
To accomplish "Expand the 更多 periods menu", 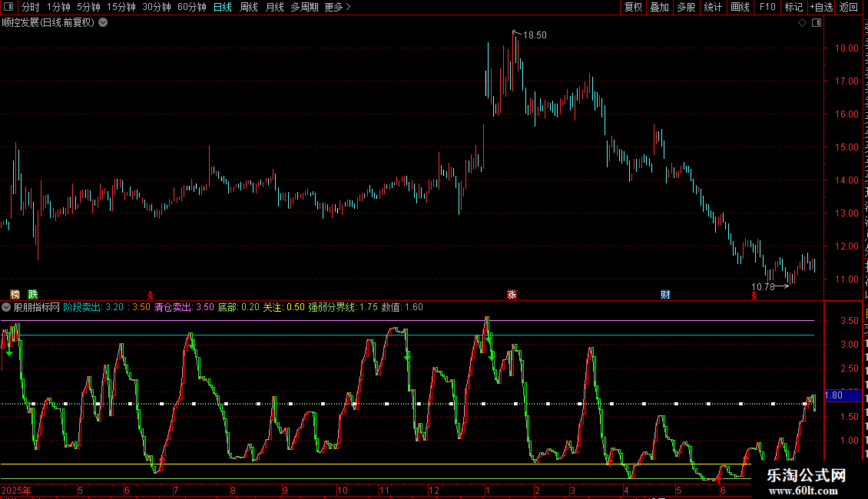I will (337, 7).
